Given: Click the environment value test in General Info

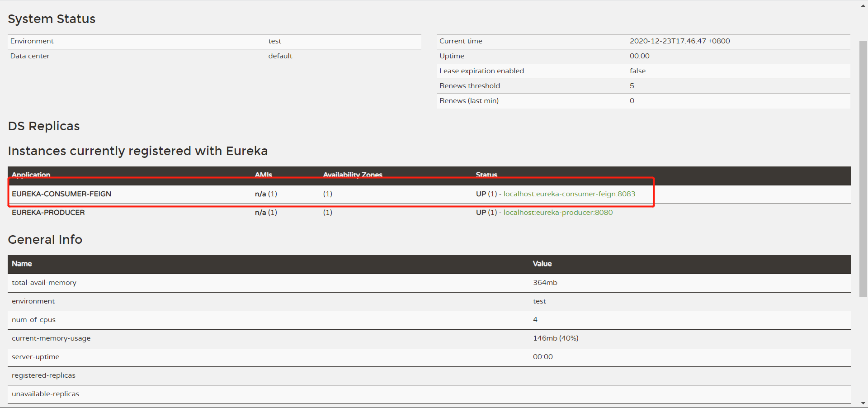Looking at the screenshot, I should pyautogui.click(x=539, y=301).
